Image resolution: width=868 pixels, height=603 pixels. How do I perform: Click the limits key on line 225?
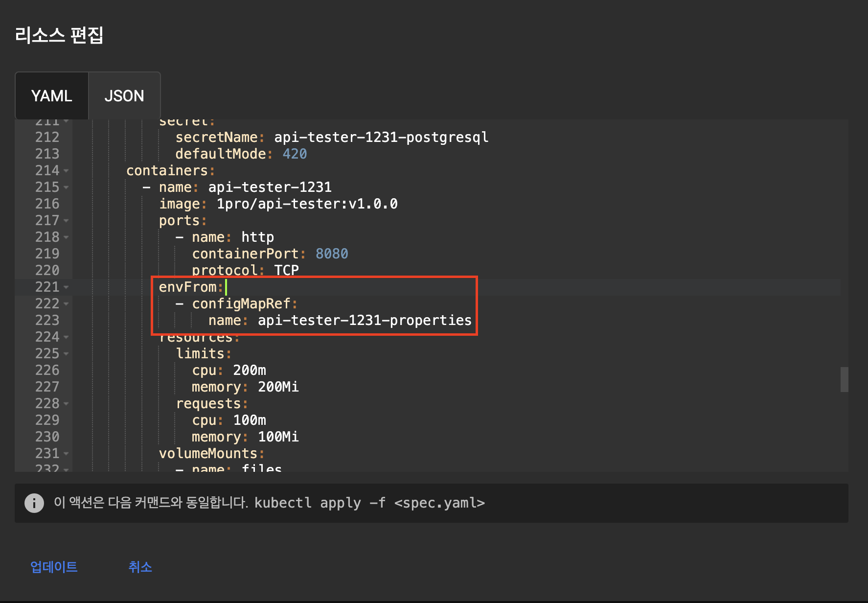pos(200,354)
